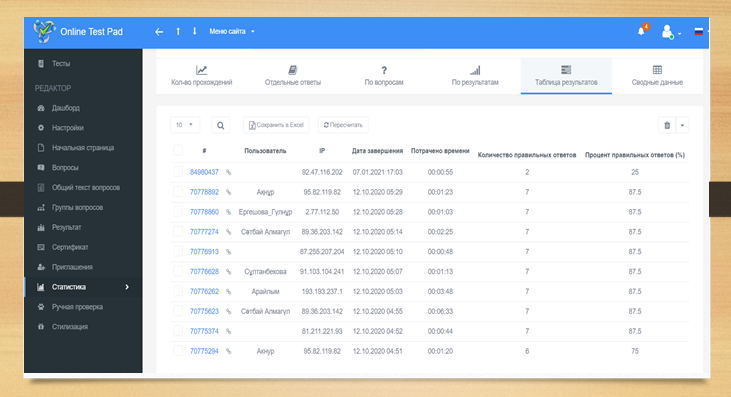Open the notifications bell icon
The image size is (731, 397).
(x=641, y=31)
